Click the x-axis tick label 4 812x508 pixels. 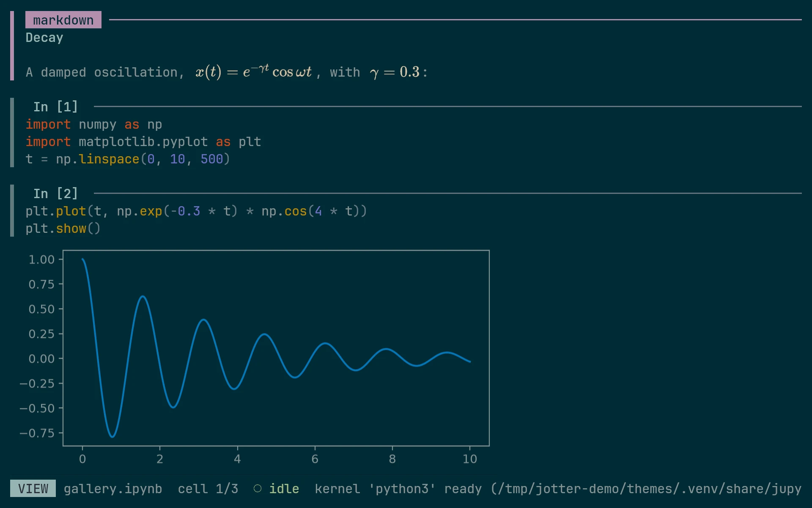coord(237,459)
